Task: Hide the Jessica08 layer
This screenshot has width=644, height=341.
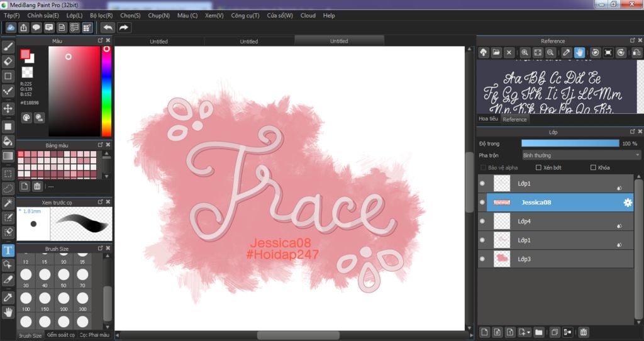Action: 482,203
